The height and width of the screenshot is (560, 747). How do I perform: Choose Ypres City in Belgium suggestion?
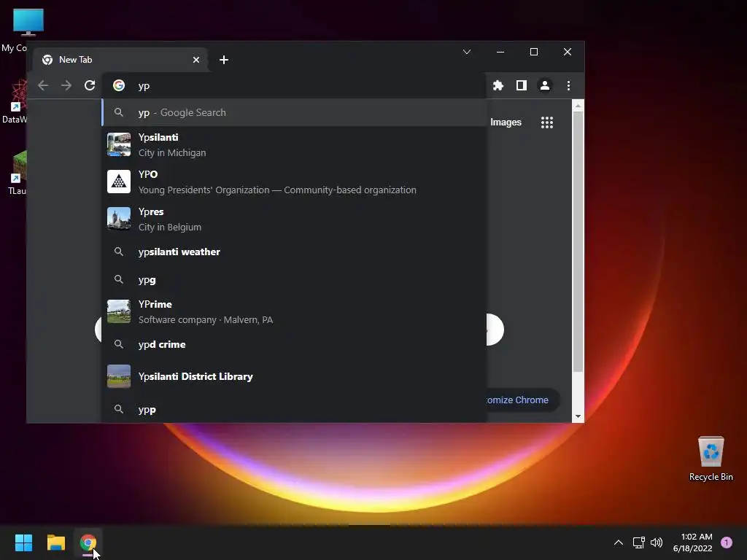(295, 219)
